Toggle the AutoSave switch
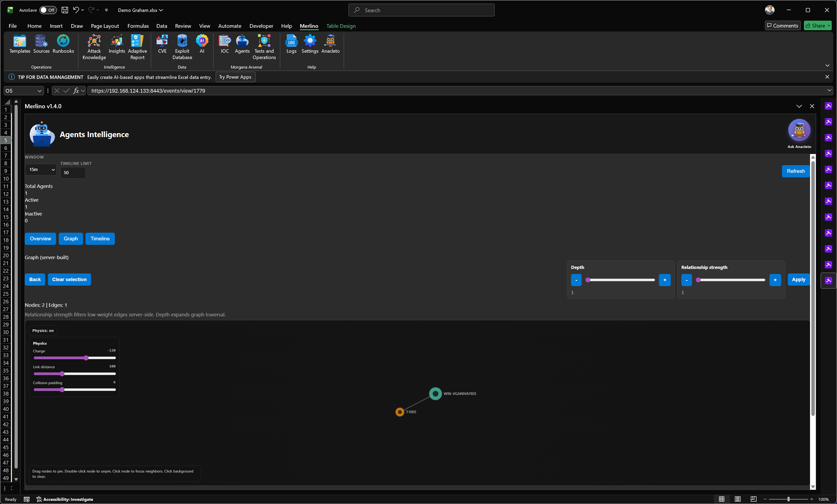The height and width of the screenshot is (504, 837). pos(47,10)
